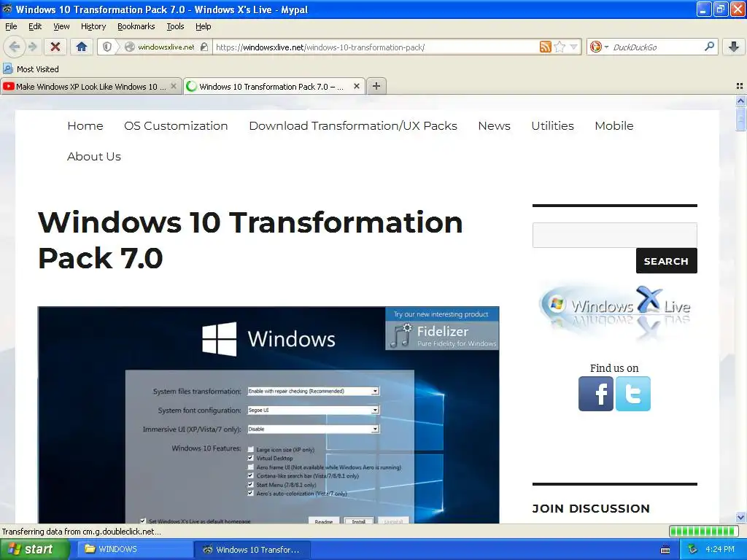Open the Home page icon in toolbar
Viewport: 747px width, 560px height.
82,47
